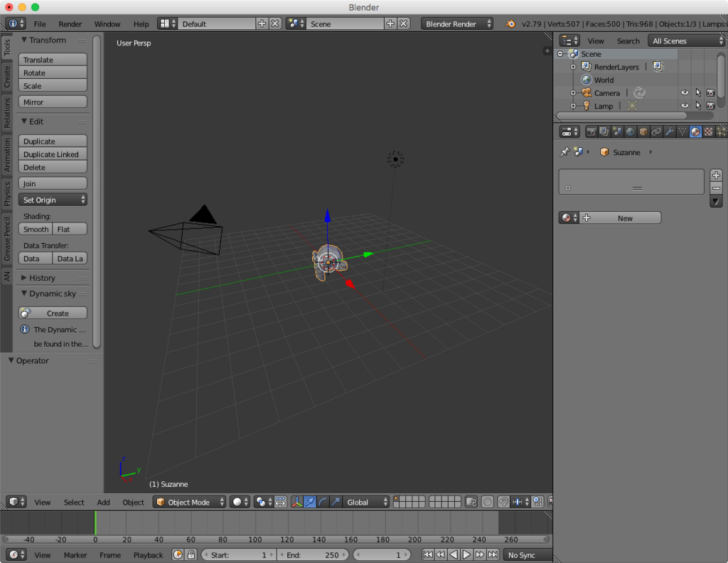Viewport: 728px width, 563px height.
Task: Toggle snap during transform magnet
Action: 503,502
